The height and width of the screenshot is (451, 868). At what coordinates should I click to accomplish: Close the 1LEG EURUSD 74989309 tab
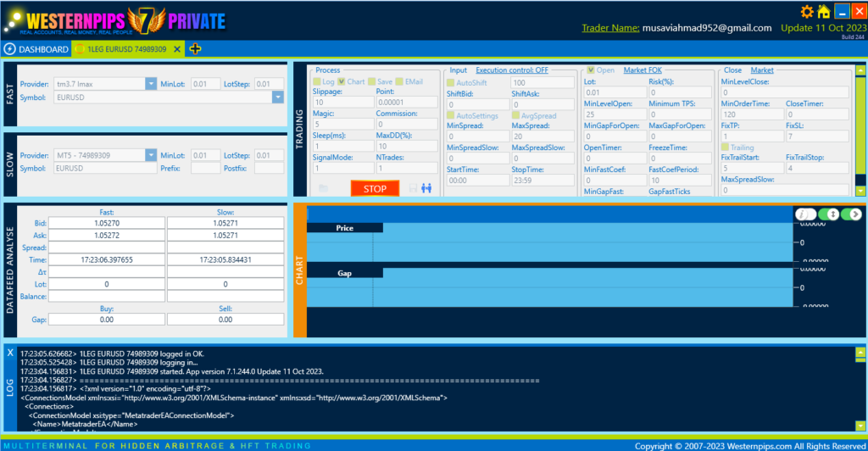coord(177,49)
